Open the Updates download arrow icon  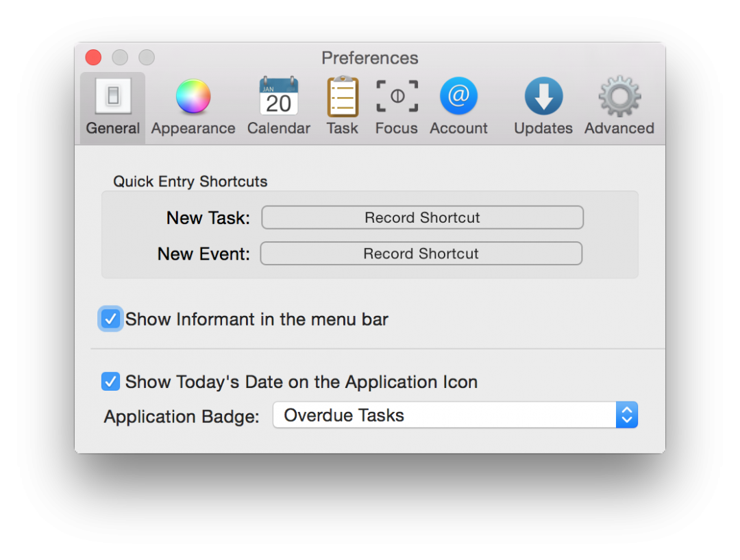[x=543, y=97]
